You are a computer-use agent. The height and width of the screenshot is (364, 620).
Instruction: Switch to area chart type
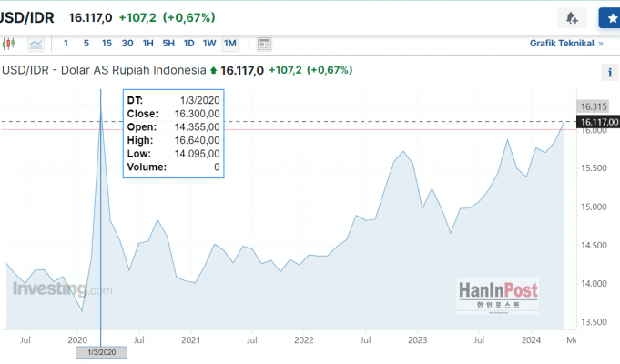(x=36, y=43)
